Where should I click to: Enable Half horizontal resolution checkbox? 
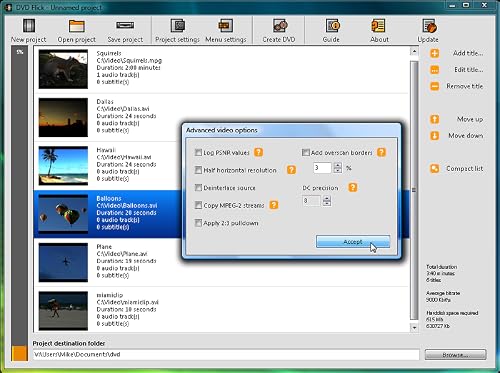(198, 170)
